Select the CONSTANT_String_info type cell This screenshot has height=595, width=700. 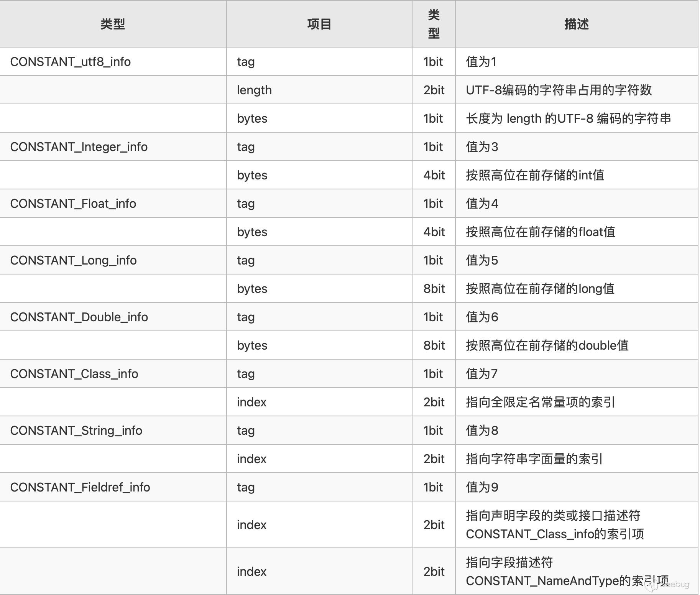point(76,431)
